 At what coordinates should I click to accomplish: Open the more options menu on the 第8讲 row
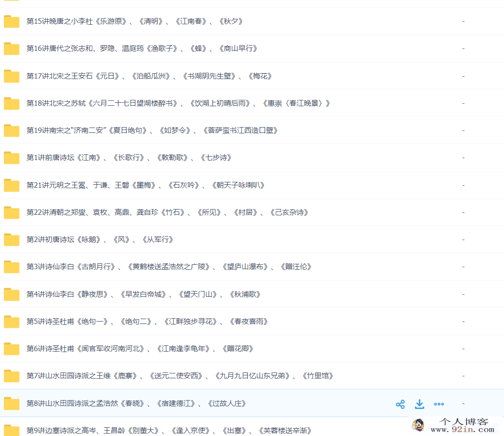pos(439,404)
